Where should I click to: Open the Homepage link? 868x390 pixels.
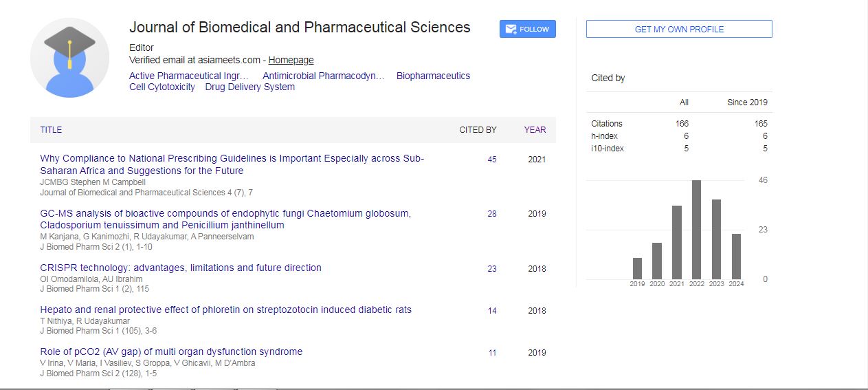[291, 60]
